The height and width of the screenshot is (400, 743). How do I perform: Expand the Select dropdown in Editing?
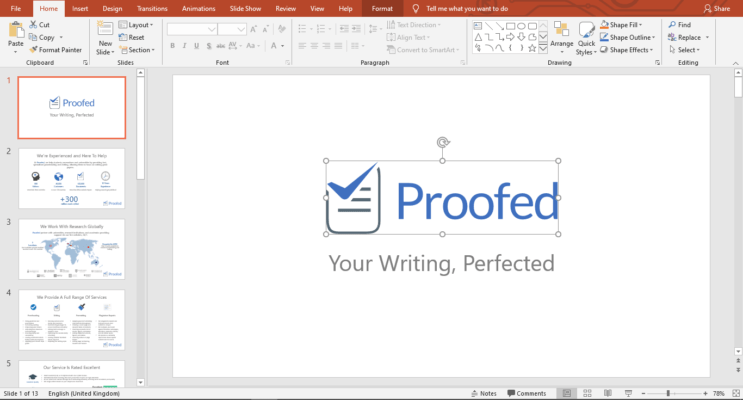pos(684,50)
